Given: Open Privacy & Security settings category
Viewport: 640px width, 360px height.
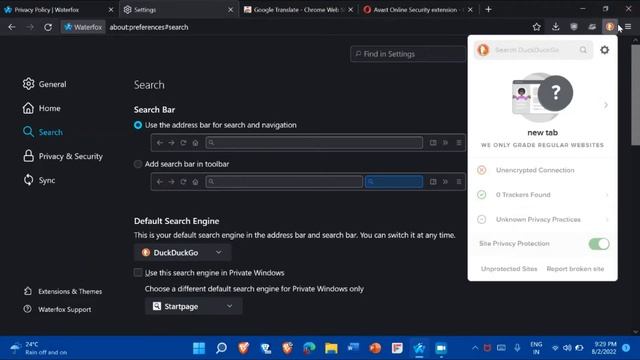Looking at the screenshot, I should coord(62,156).
